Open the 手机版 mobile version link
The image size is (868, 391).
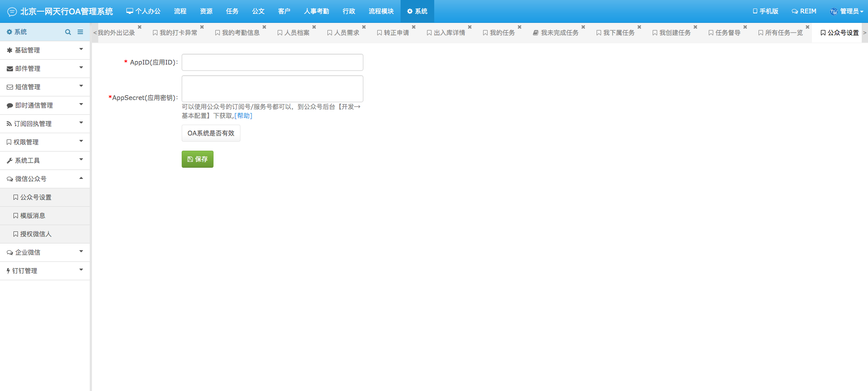(765, 11)
